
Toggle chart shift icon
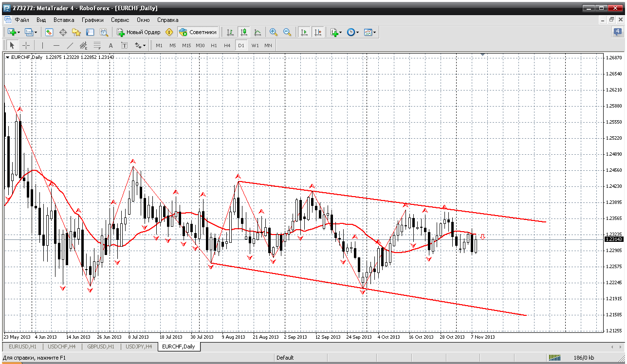[318, 32]
